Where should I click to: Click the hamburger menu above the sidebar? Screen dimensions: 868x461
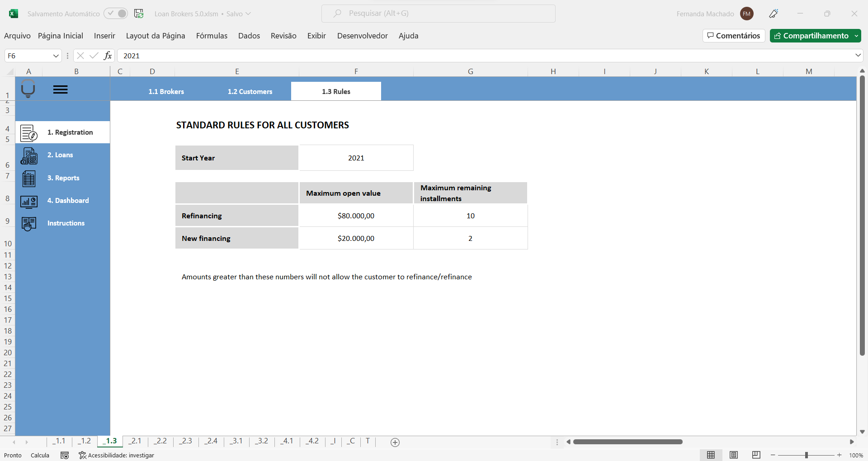point(61,89)
